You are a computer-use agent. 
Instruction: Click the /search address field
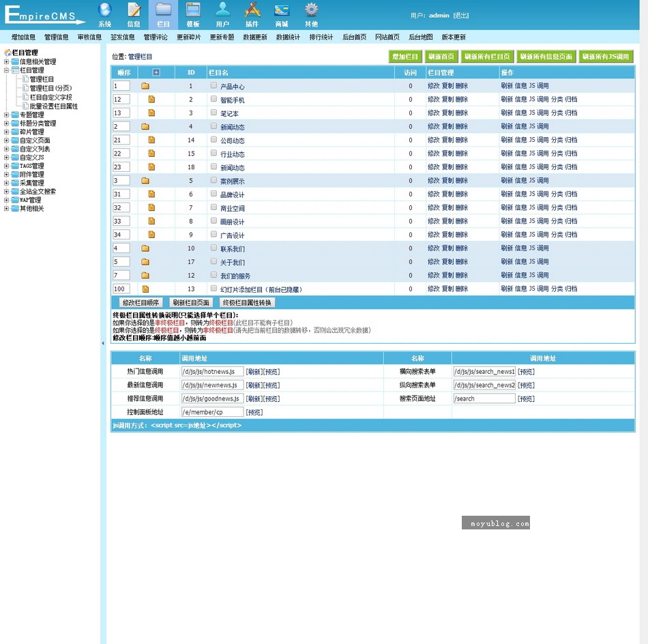[484, 398]
